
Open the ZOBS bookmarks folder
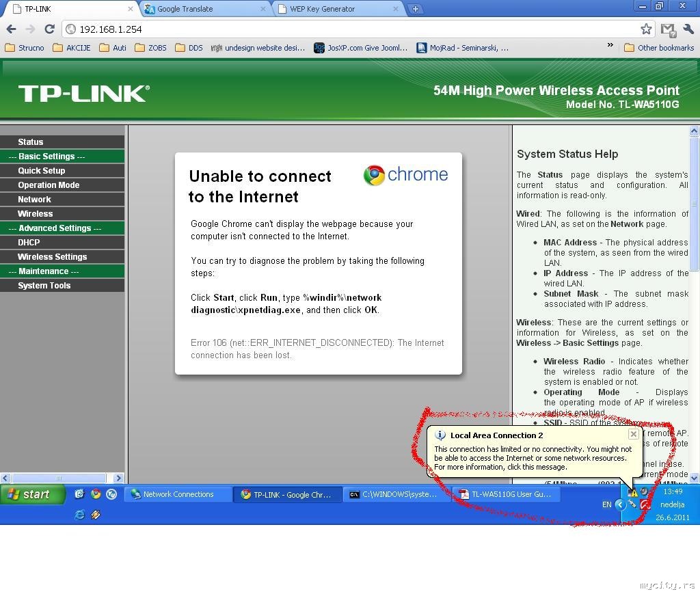(x=151, y=48)
